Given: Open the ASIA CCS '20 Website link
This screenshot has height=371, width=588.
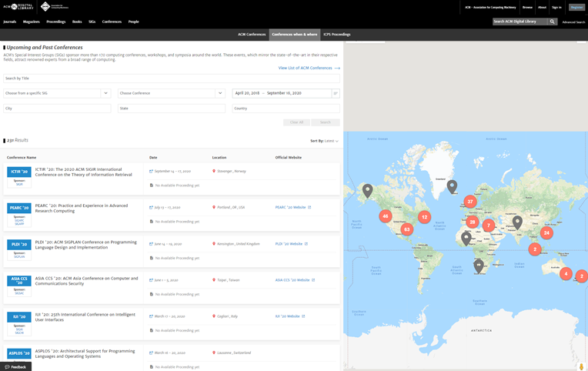Looking at the screenshot, I should (x=295, y=280).
